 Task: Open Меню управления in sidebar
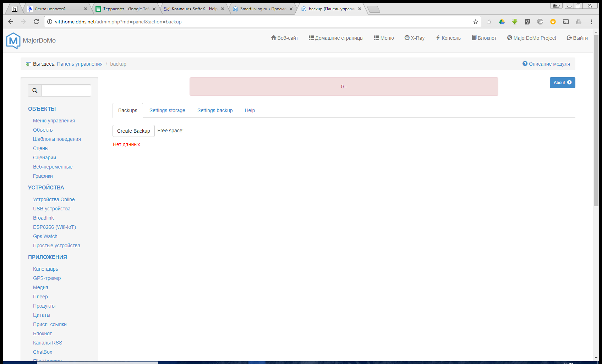(54, 121)
